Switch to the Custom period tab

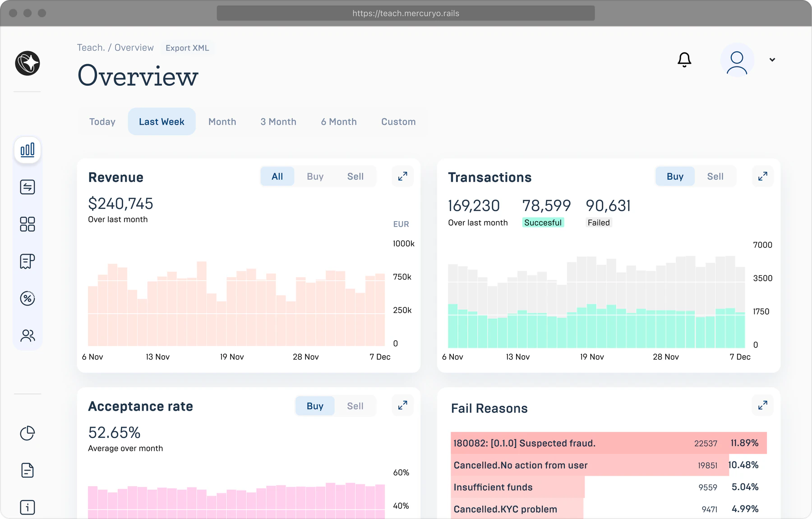click(398, 122)
